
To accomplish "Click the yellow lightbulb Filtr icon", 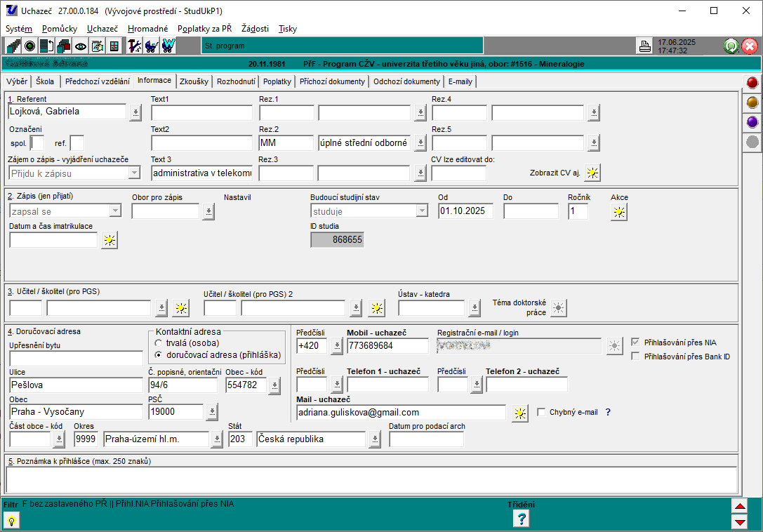I will (x=11, y=519).
